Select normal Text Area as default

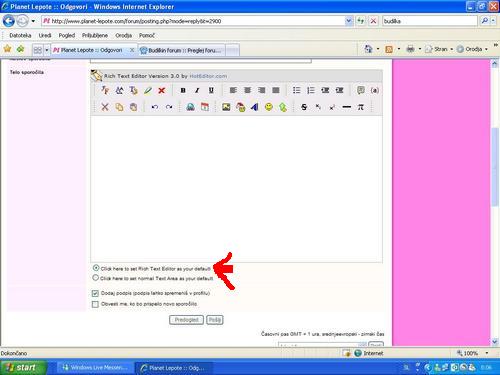(96, 278)
